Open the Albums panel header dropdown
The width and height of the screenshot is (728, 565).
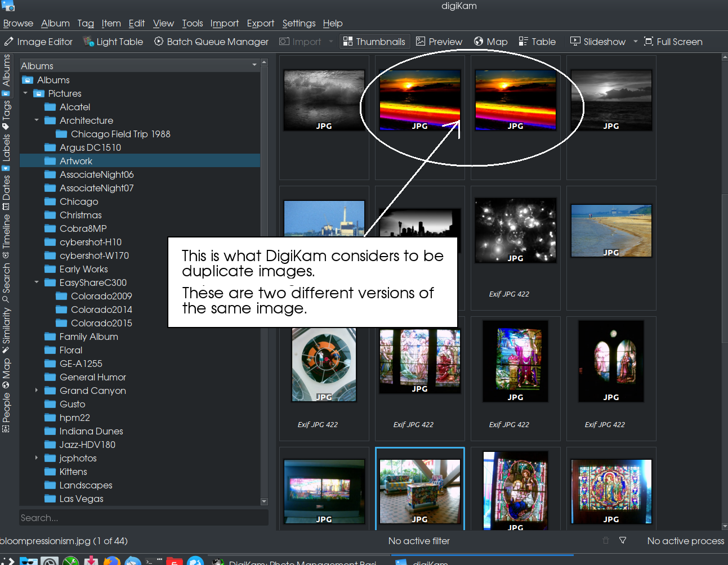click(254, 65)
